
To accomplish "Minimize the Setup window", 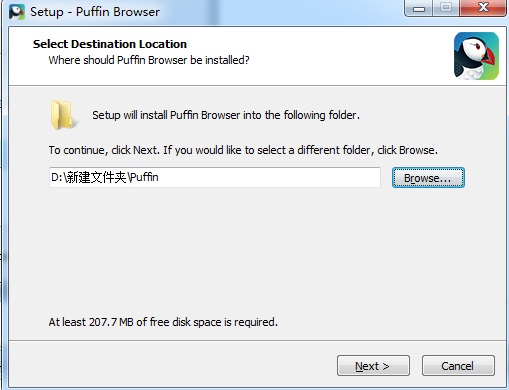I will click(419, 8).
